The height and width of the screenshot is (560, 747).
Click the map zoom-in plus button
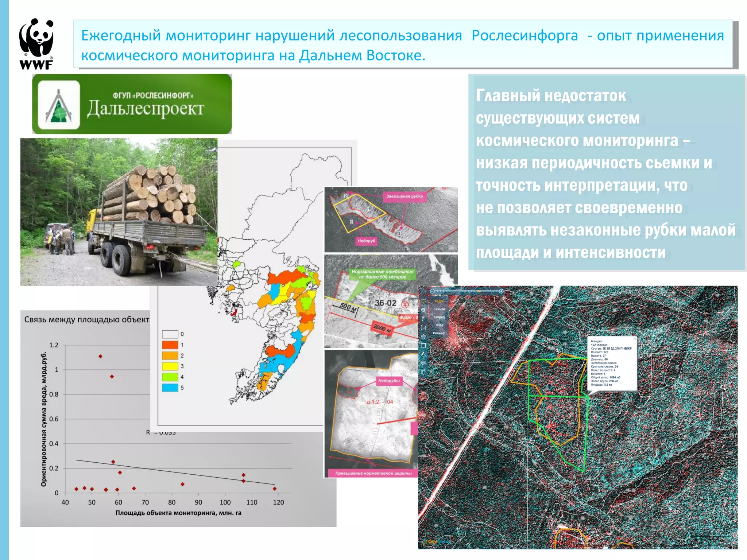[x=501, y=291]
